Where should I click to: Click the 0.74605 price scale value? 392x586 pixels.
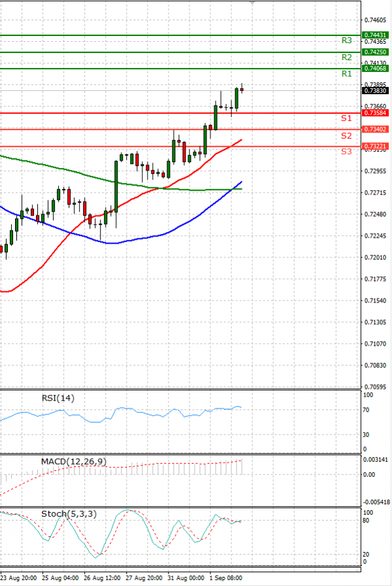375,20
